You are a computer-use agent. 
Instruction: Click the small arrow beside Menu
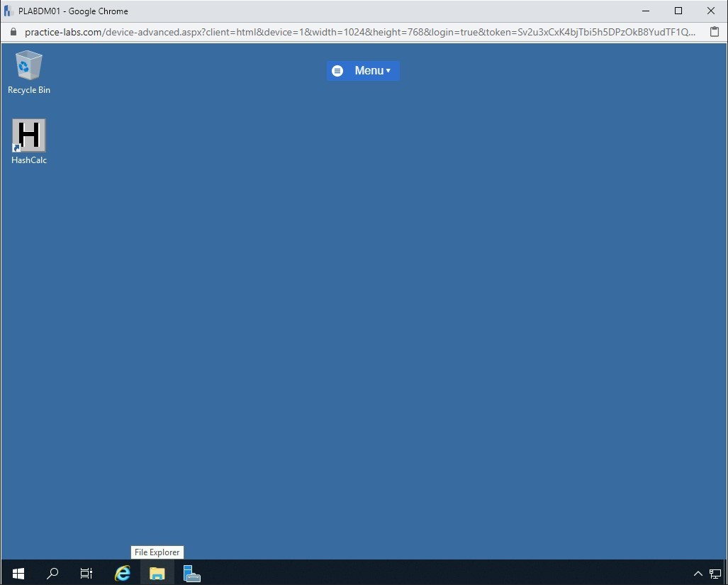(388, 71)
